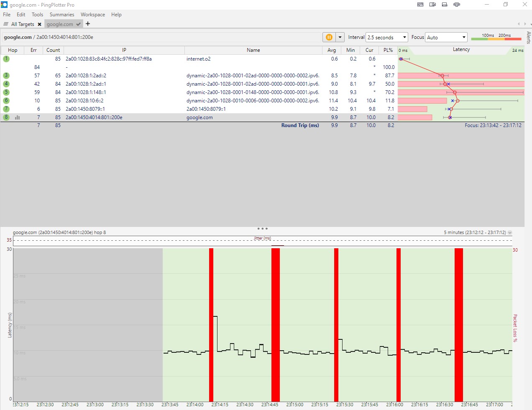Open the Workspace menu
Image resolution: width=532 pixels, height=410 pixels.
[92, 15]
